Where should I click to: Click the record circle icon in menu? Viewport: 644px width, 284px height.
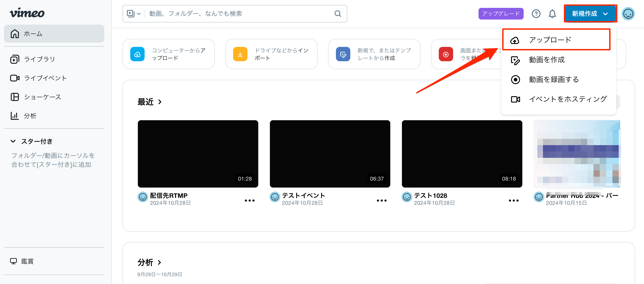(x=515, y=80)
